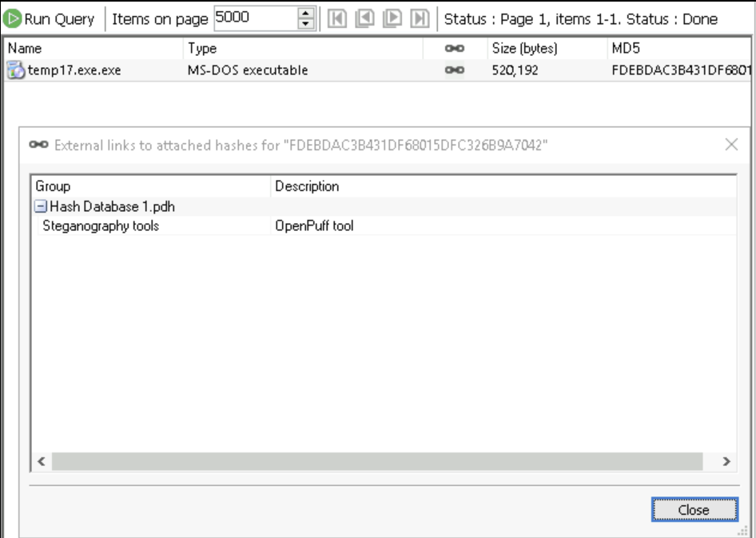The width and height of the screenshot is (756, 538).
Task: Sort by the Name column header
Action: point(94,48)
